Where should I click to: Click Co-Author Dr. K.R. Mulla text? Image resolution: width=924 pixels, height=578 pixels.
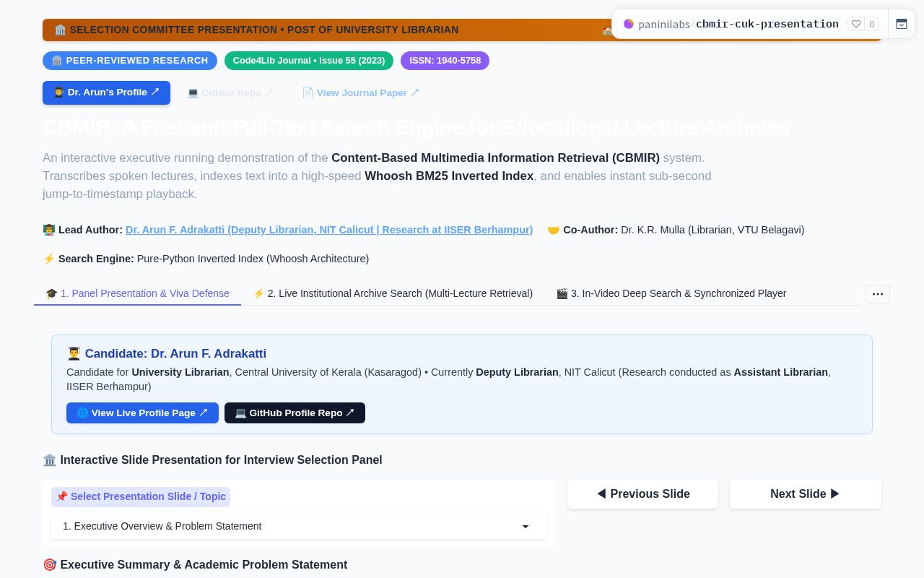(x=676, y=230)
